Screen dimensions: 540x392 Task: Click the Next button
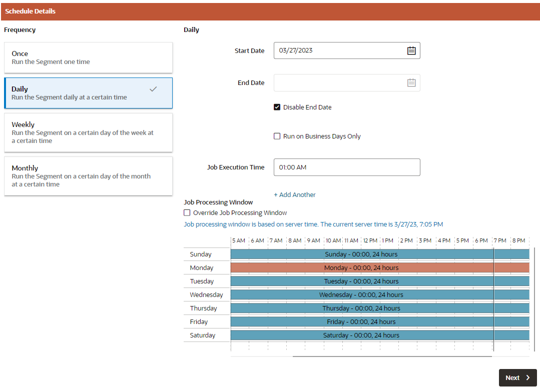click(x=517, y=377)
